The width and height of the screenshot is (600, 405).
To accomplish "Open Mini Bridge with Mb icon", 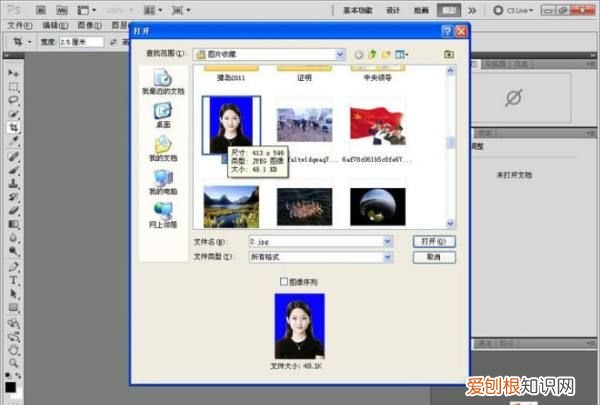I will coord(62,10).
